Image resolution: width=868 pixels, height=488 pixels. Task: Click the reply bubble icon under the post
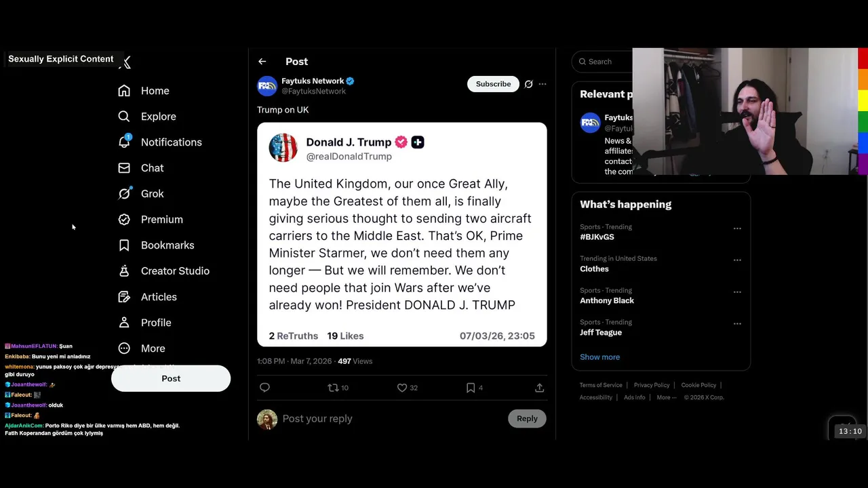pos(264,388)
